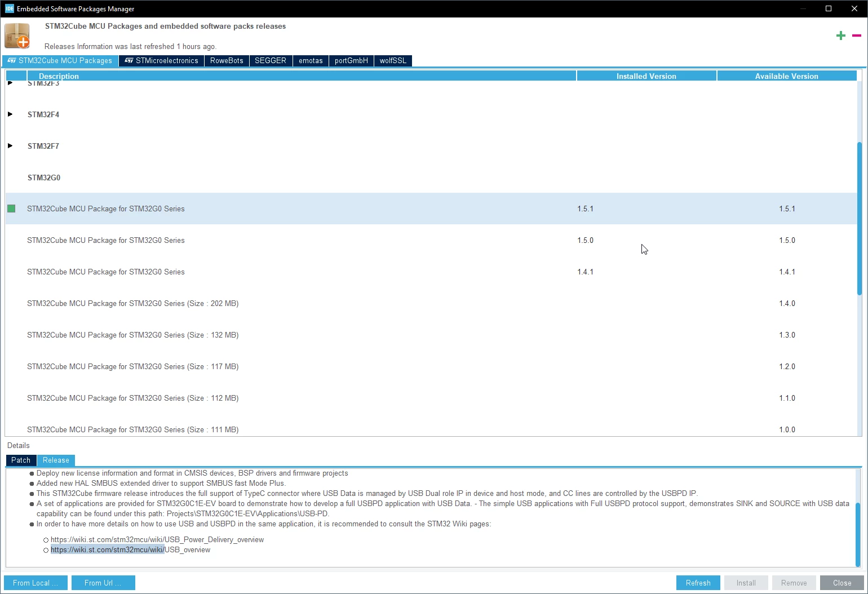
Task: Close the packages manager with Close button
Action: (x=842, y=583)
